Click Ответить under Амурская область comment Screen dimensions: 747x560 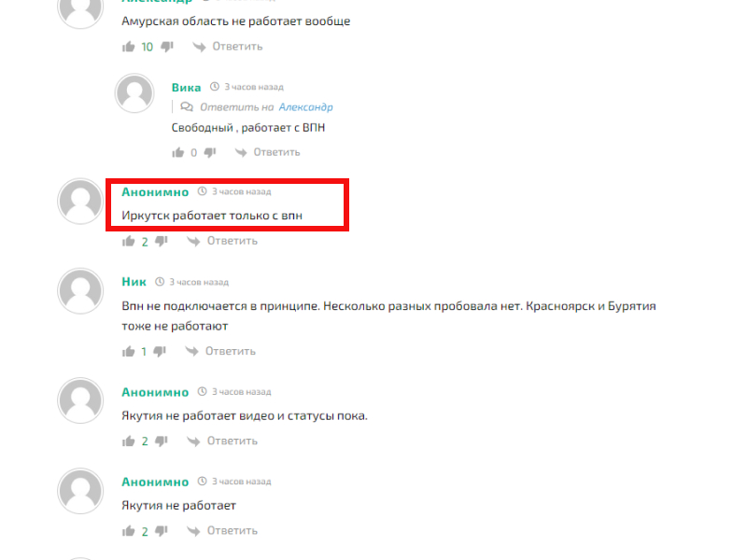228,46
